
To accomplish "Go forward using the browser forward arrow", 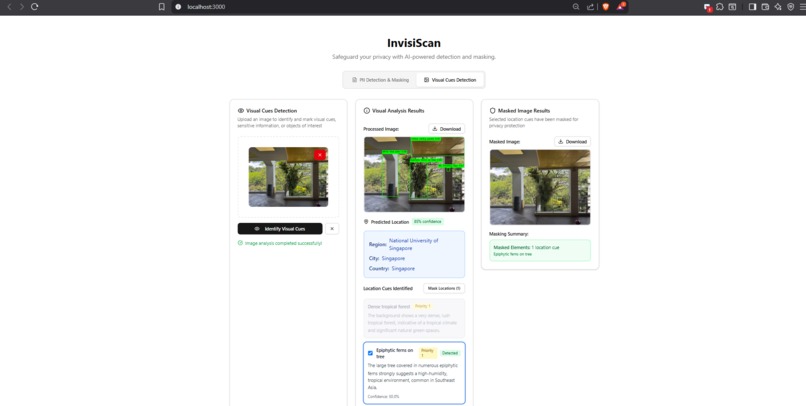I will (x=21, y=7).
